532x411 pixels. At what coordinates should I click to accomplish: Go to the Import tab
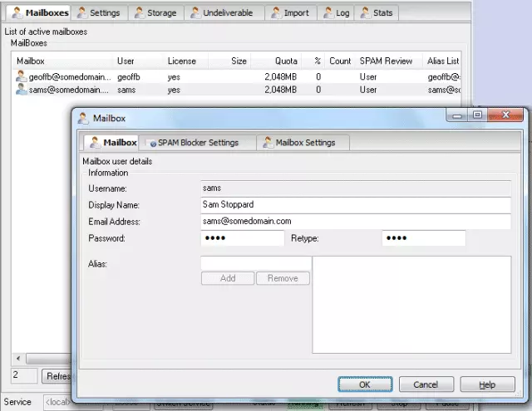coord(290,13)
